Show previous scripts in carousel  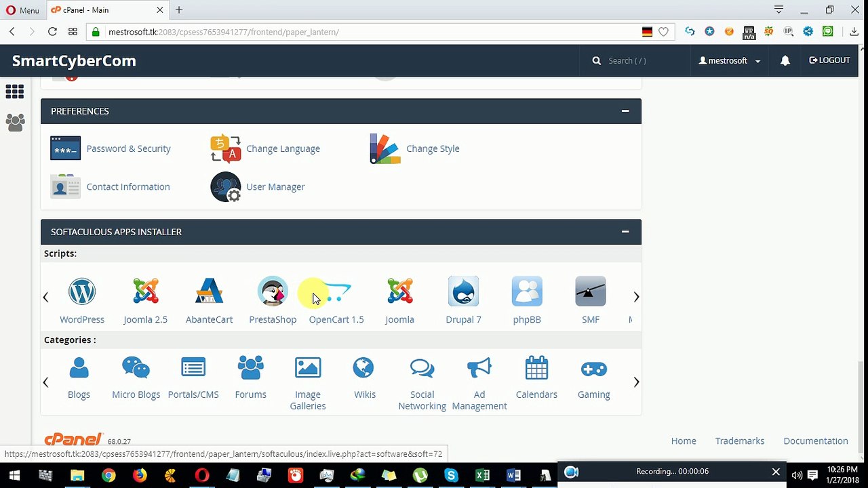coord(45,297)
